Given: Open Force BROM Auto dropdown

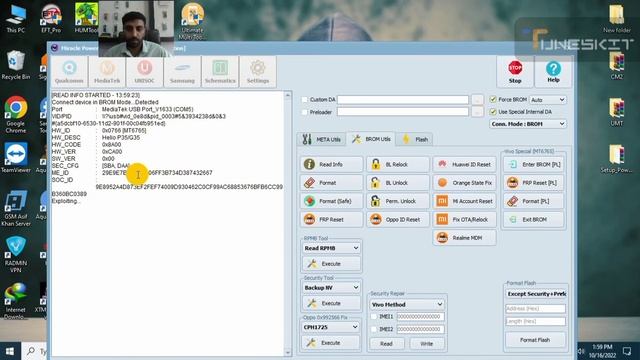Looking at the screenshot, I should (548, 100).
